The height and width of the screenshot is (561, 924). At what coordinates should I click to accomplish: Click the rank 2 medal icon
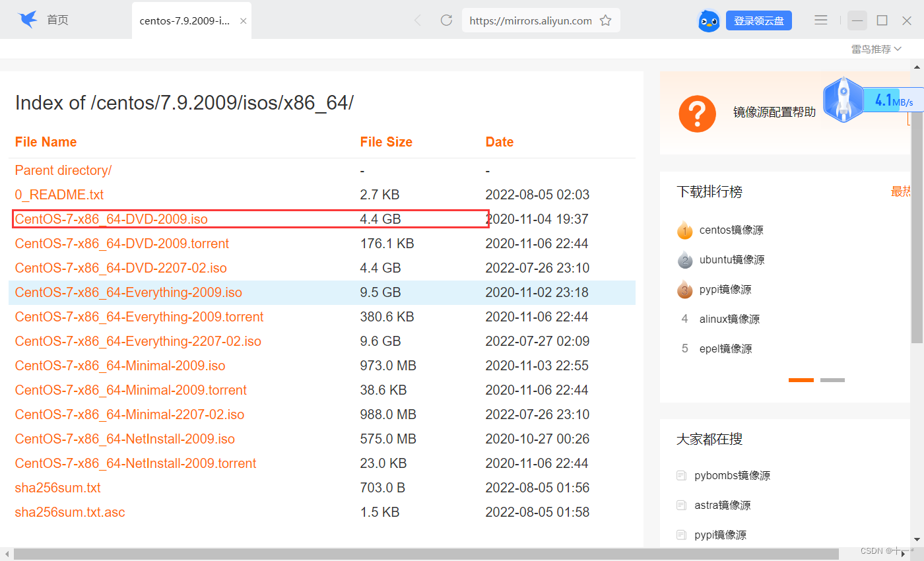(x=685, y=260)
